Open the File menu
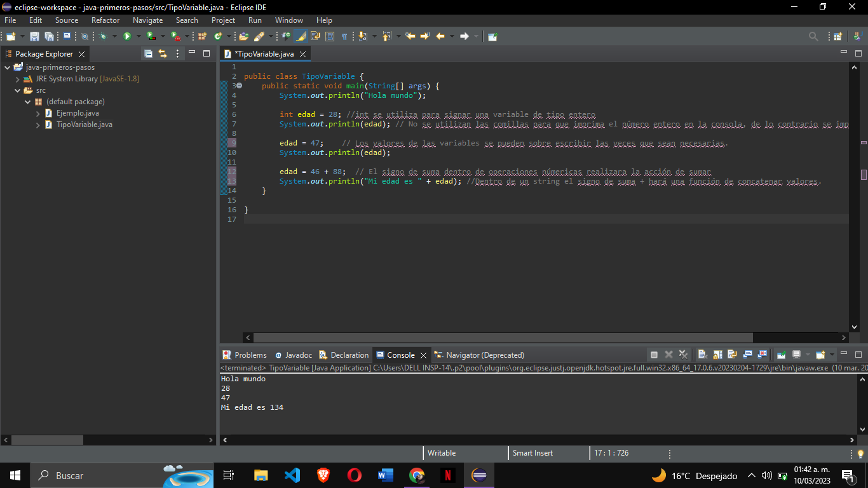This screenshot has height=488, width=868. (10, 20)
